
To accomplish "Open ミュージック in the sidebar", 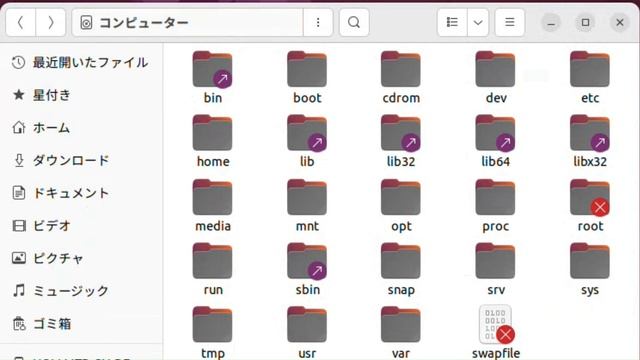I will pyautogui.click(x=81, y=291).
